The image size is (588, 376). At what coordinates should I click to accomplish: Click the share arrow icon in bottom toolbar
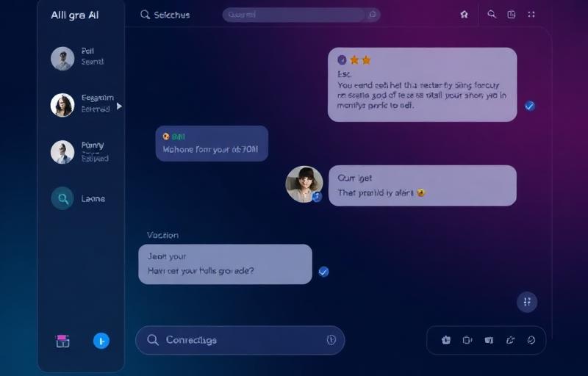pos(510,340)
